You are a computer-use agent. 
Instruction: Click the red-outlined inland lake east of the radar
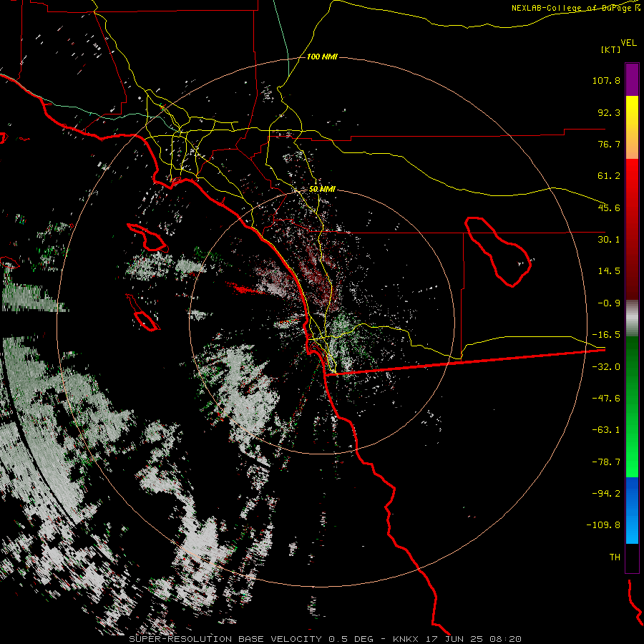tap(498, 252)
